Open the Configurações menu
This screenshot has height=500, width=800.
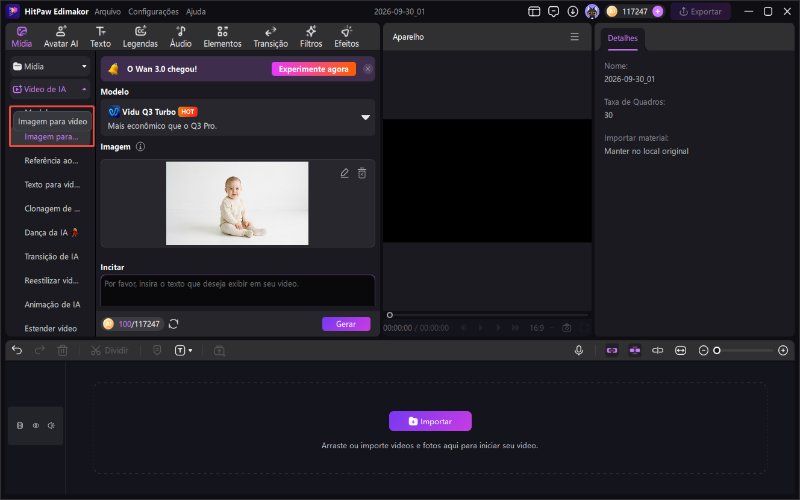pos(153,11)
